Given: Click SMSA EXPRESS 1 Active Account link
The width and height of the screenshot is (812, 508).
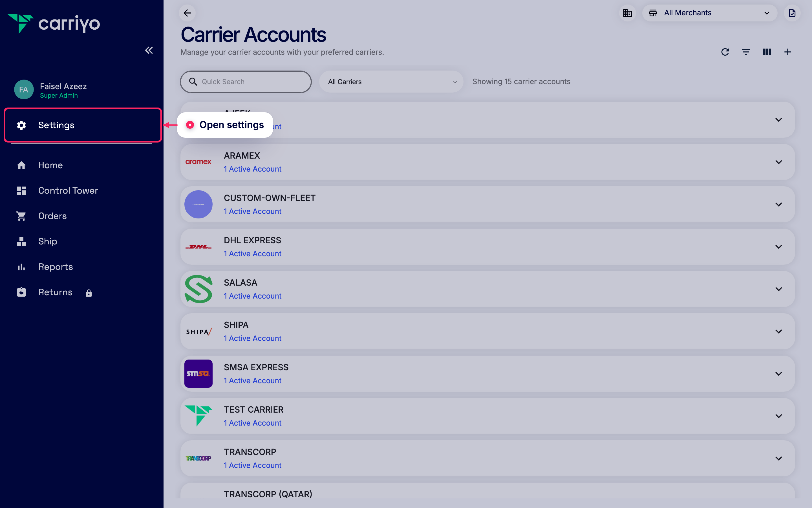Looking at the screenshot, I should [253, 381].
